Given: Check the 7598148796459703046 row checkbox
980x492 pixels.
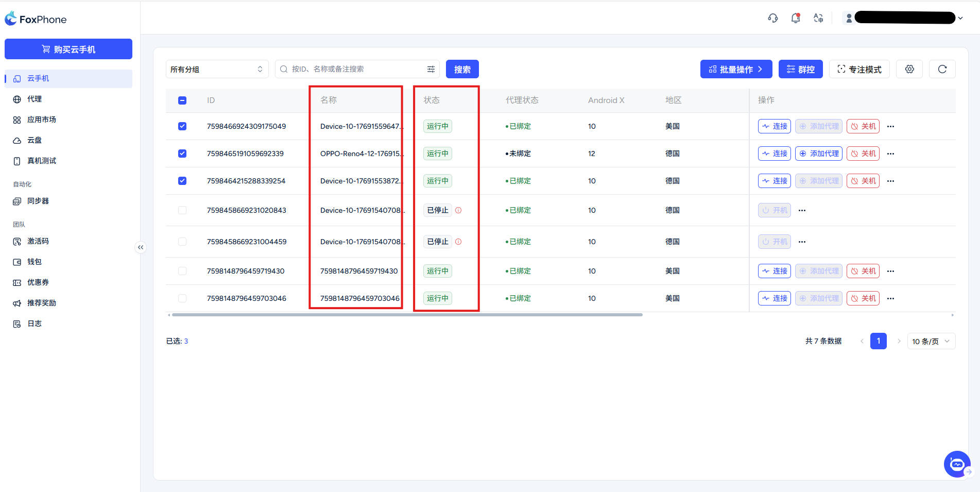Looking at the screenshot, I should pos(182,298).
